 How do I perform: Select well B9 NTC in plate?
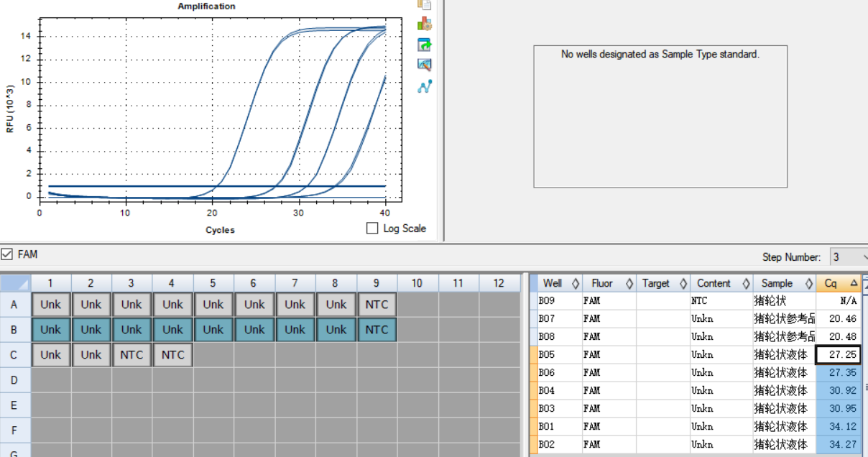(x=377, y=330)
